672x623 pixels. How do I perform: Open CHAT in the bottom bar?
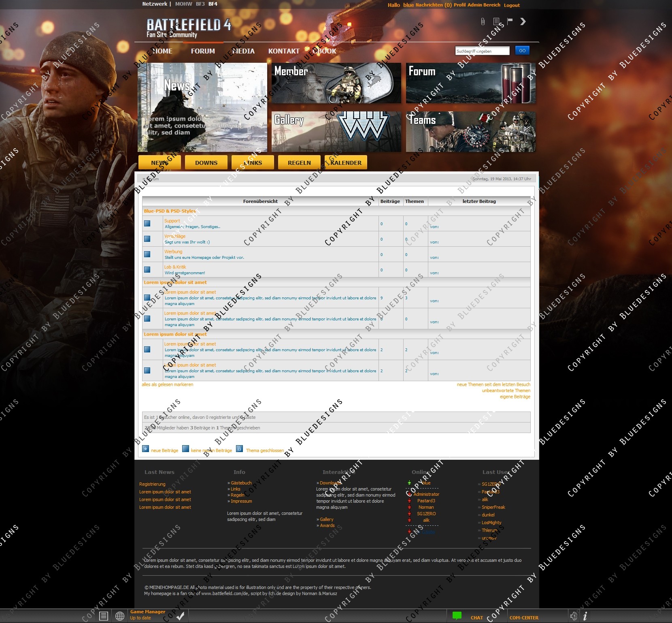(x=477, y=618)
